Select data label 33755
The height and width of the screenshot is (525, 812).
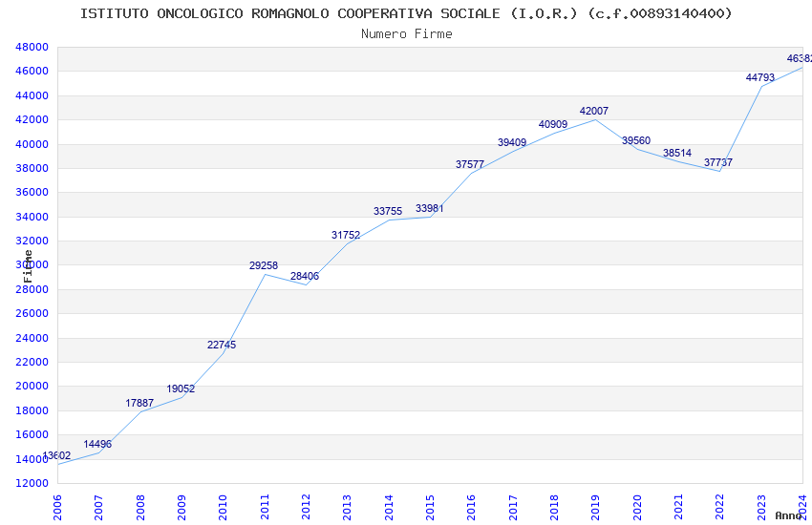[x=388, y=211]
